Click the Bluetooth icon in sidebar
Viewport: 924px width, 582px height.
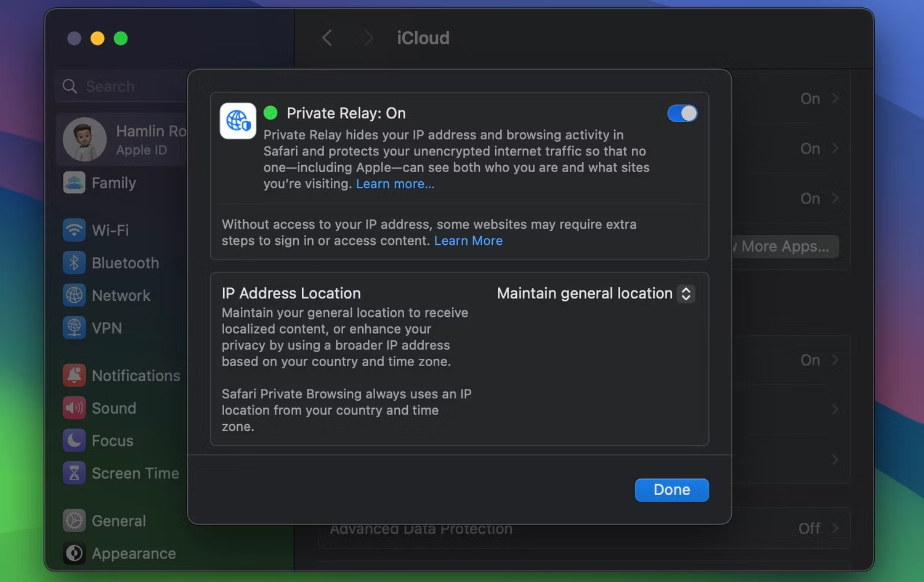point(74,263)
